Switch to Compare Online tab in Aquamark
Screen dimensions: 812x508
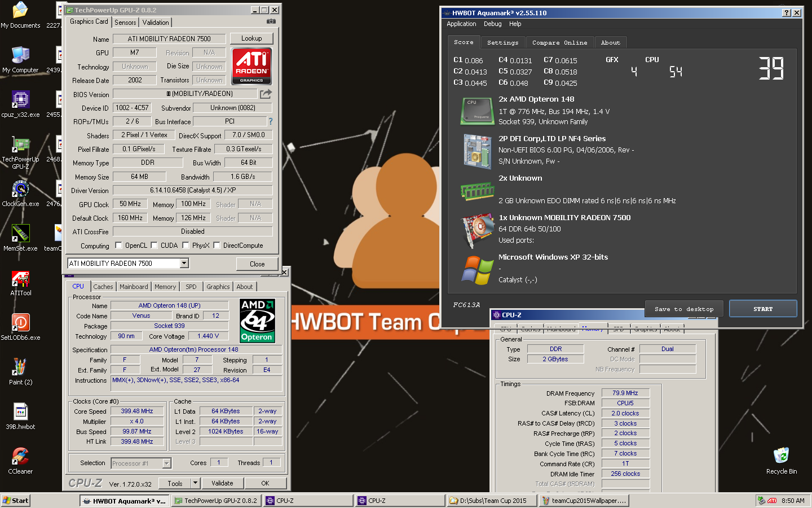tap(559, 43)
